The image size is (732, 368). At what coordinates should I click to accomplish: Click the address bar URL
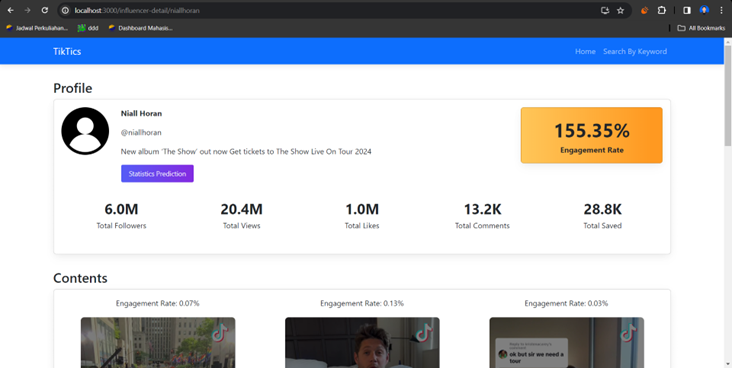(x=137, y=10)
